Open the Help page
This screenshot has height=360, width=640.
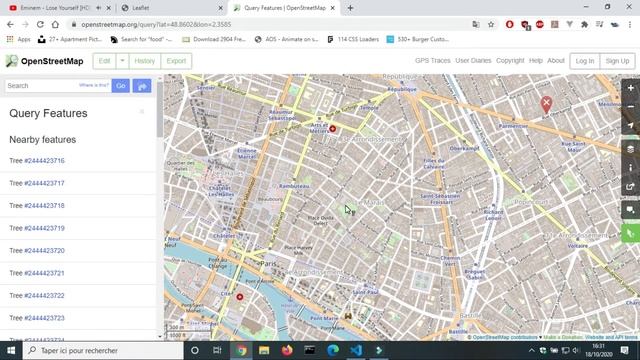[x=536, y=60]
